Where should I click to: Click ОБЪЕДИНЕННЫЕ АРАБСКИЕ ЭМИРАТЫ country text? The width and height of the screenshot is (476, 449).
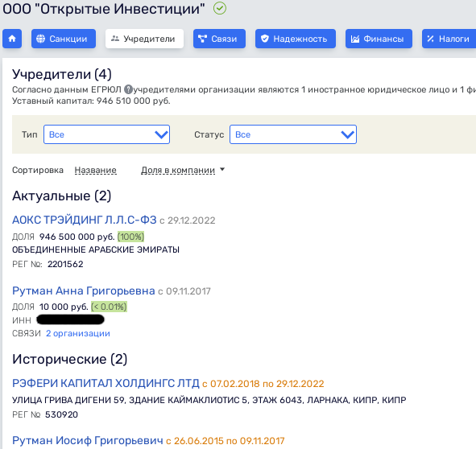click(x=96, y=249)
